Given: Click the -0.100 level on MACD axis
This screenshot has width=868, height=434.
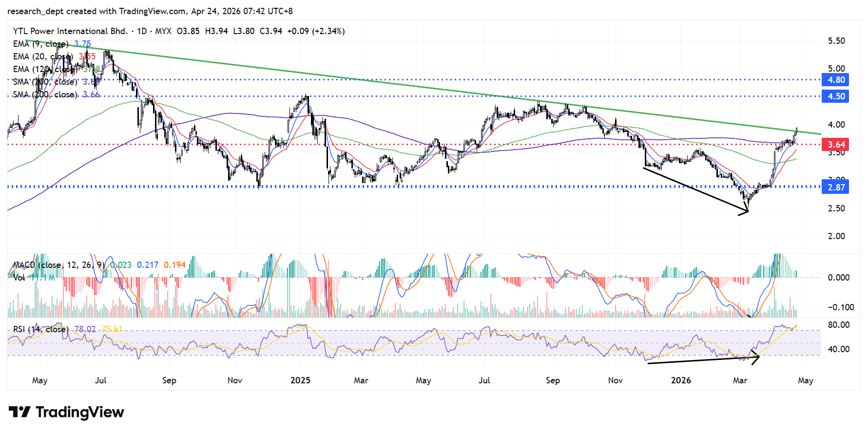Looking at the screenshot, I should click(x=841, y=307).
